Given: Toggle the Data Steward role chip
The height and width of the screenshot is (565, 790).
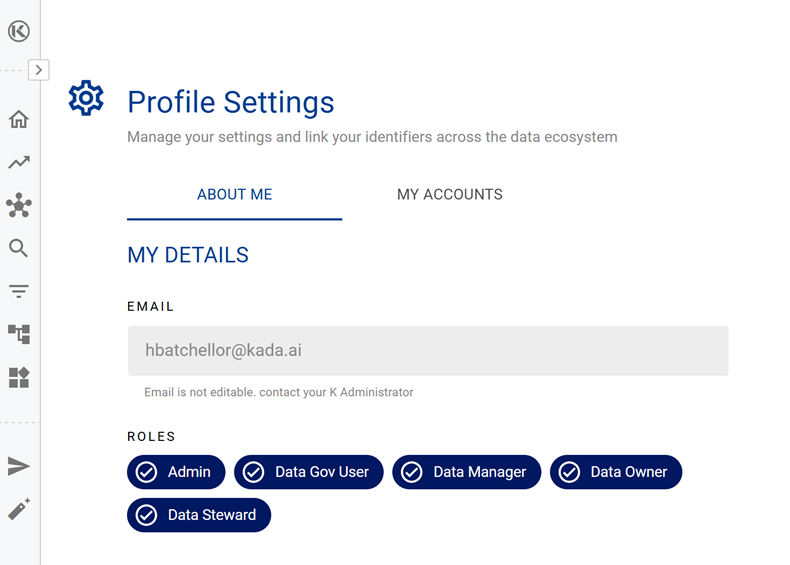Looking at the screenshot, I should 198,515.
